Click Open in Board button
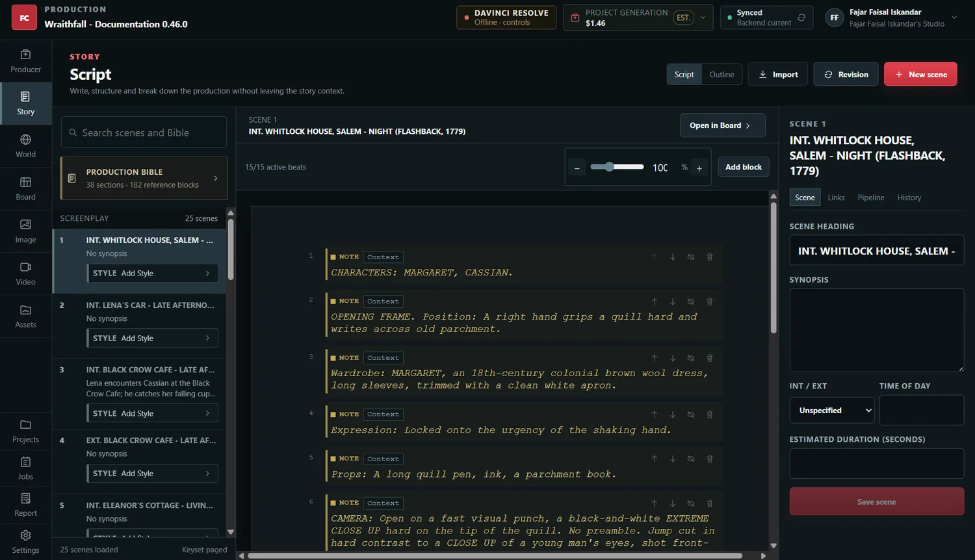The width and height of the screenshot is (975, 560). pos(723,125)
